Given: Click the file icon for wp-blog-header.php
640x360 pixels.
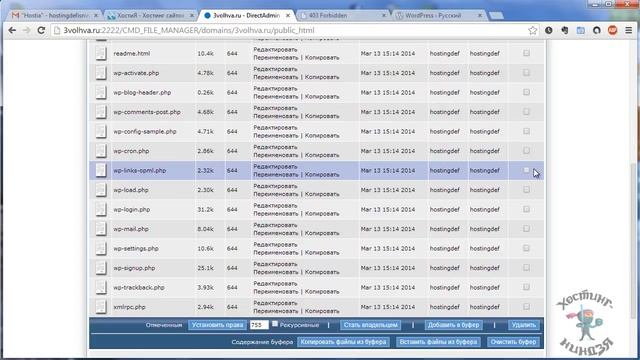Looking at the screenshot, I should tap(101, 93).
